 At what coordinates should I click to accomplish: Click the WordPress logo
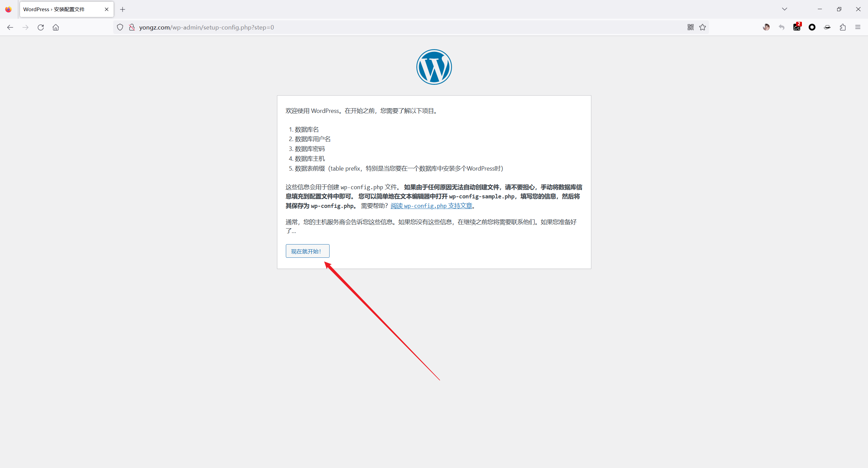434,67
